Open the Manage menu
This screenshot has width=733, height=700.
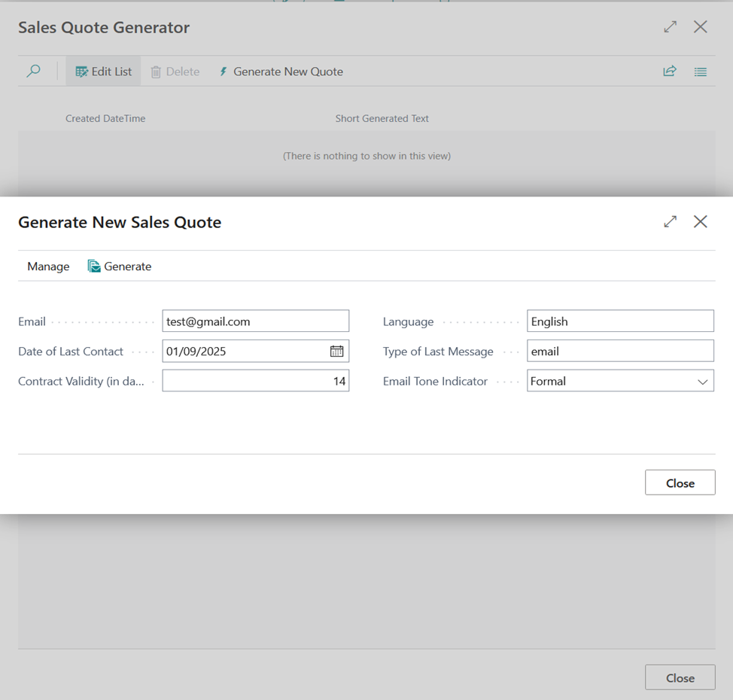point(48,266)
